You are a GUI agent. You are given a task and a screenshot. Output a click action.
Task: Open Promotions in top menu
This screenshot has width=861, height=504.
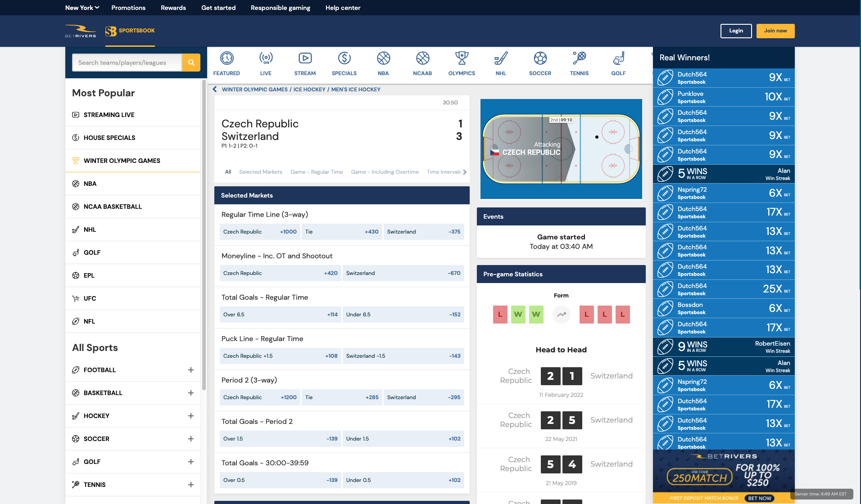pyautogui.click(x=128, y=8)
